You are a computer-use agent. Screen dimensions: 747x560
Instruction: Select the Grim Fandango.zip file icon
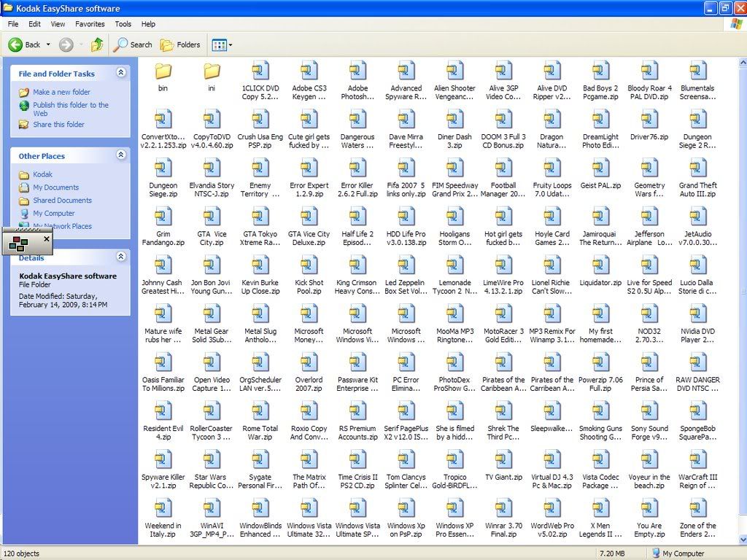coord(163,217)
